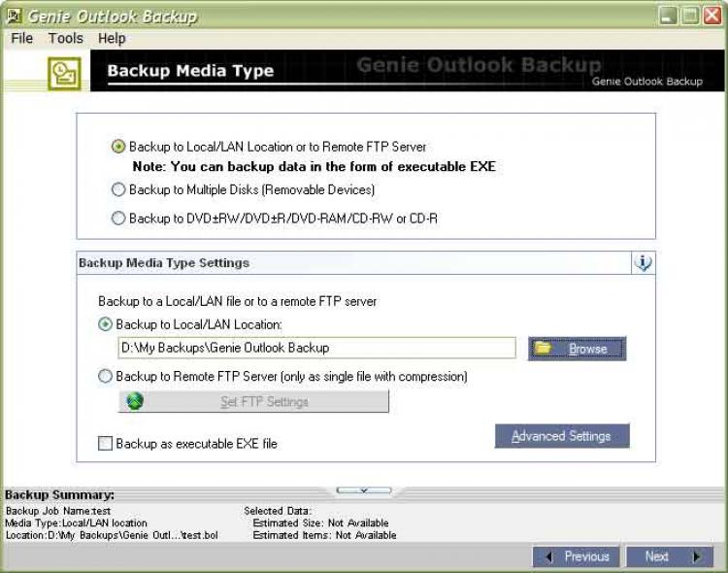The width and height of the screenshot is (728, 573).
Task: Select Backup to Multiple Disks option
Action: pos(118,189)
